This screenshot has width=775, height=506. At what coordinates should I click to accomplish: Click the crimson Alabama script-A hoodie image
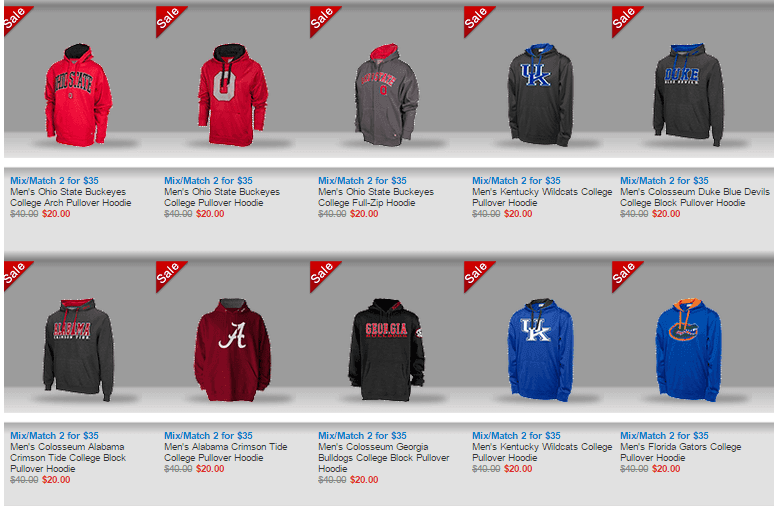pyautogui.click(x=232, y=349)
